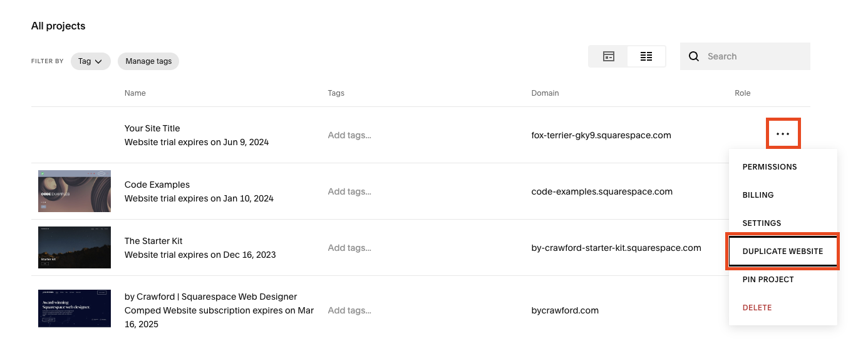Image resolution: width=868 pixels, height=341 pixels.
Task: Add tags to Your Site Title row
Action: click(x=349, y=135)
